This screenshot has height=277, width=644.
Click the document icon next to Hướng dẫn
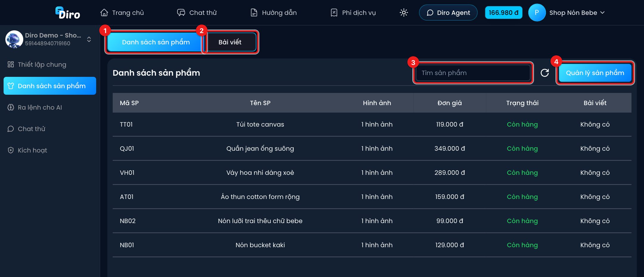[x=254, y=13]
